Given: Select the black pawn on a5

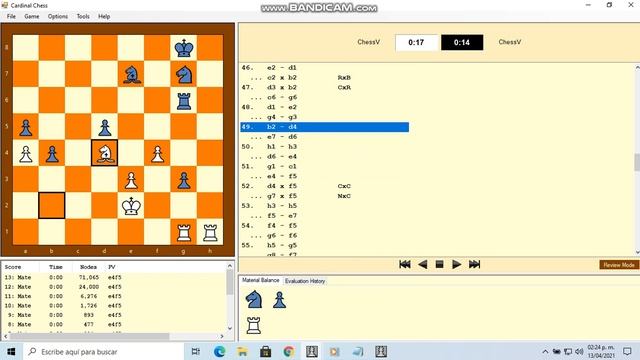Looking at the screenshot, I should (x=26, y=127).
